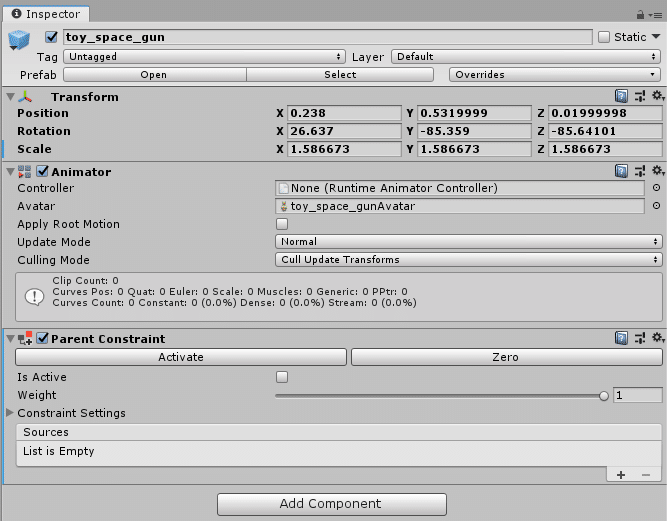Open the Transform help reference icon
667x521 pixels.
621,96
